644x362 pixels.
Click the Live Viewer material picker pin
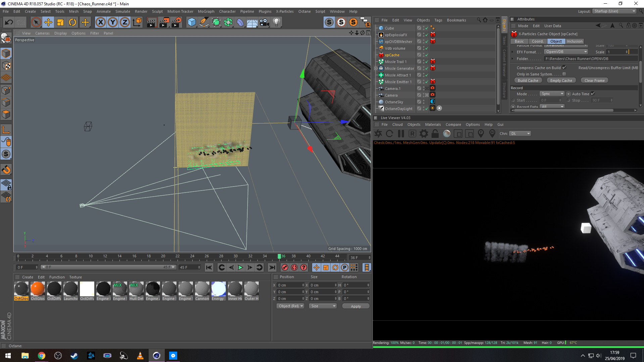[x=492, y=134]
